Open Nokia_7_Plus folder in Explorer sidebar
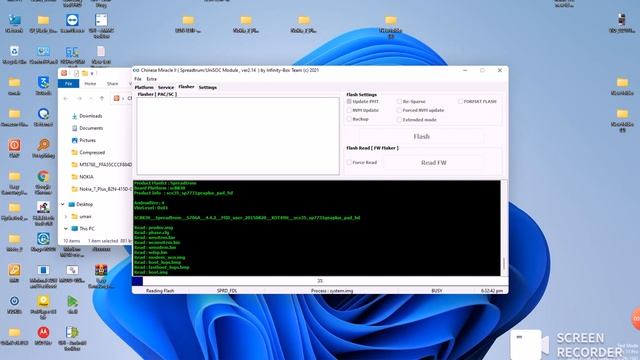This screenshot has height=360, width=640. pyautogui.click(x=101, y=189)
